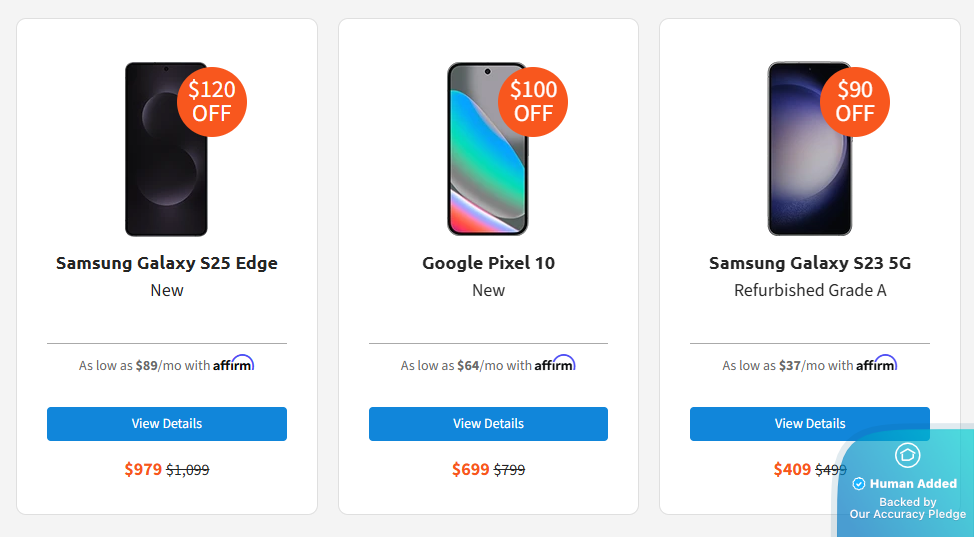Open the Google Pixel 10 title link
The height and width of the screenshot is (537, 974).
pyautogui.click(x=488, y=263)
